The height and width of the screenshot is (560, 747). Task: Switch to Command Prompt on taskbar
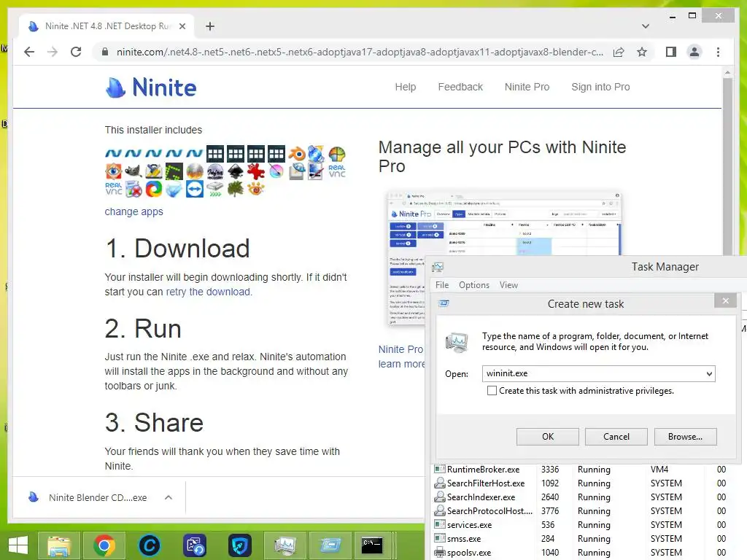click(x=372, y=545)
